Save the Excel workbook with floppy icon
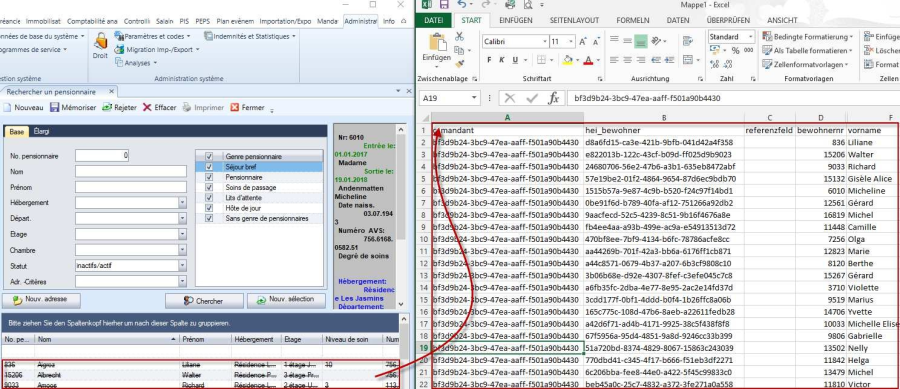The width and height of the screenshot is (900, 389). 444,5
